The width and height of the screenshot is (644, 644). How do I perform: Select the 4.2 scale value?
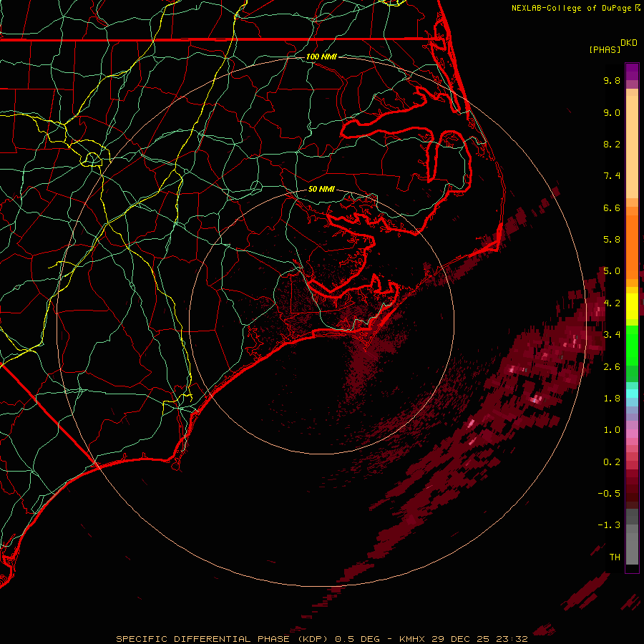coord(612,303)
